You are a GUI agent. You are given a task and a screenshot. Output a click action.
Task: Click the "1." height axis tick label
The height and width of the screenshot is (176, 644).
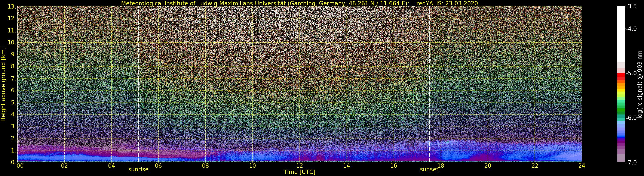[x=13, y=150]
